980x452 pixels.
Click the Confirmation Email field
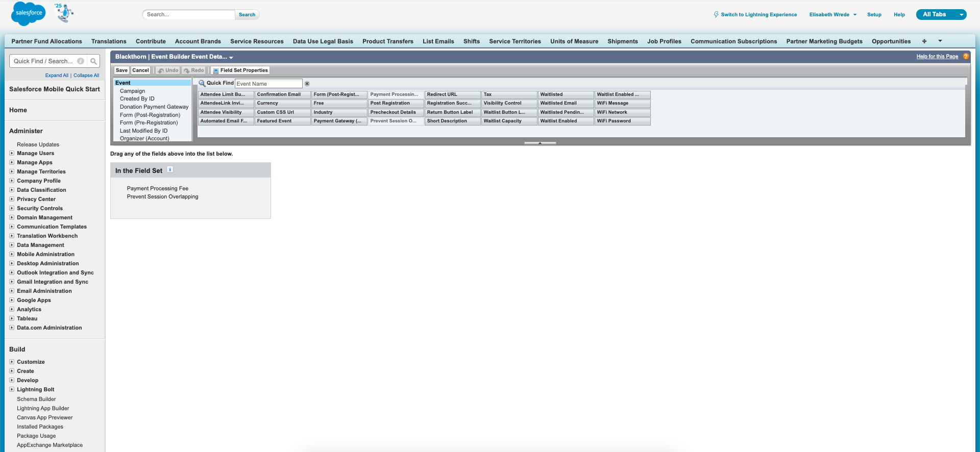tap(282, 94)
